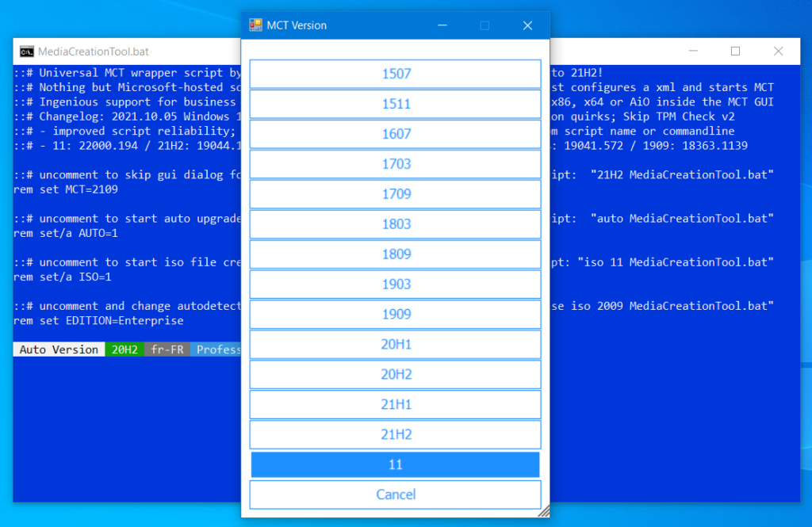Click the MediaCreationTool.bat console window icon
The width and height of the screenshot is (812, 527).
click(x=26, y=52)
